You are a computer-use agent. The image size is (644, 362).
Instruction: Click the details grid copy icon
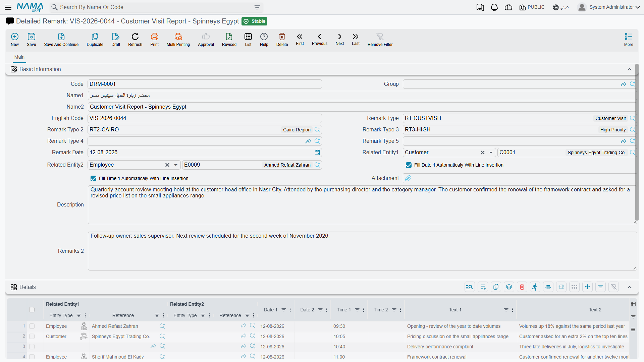pyautogui.click(x=496, y=287)
